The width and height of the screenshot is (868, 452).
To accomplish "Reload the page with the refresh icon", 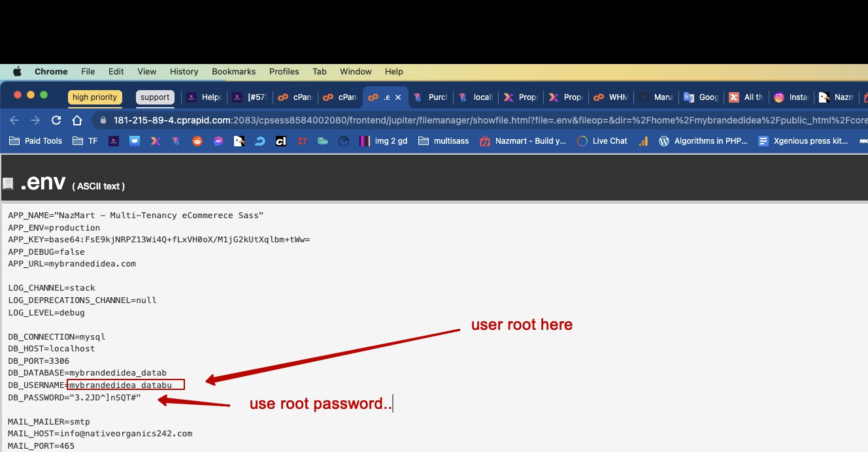I will (x=56, y=120).
